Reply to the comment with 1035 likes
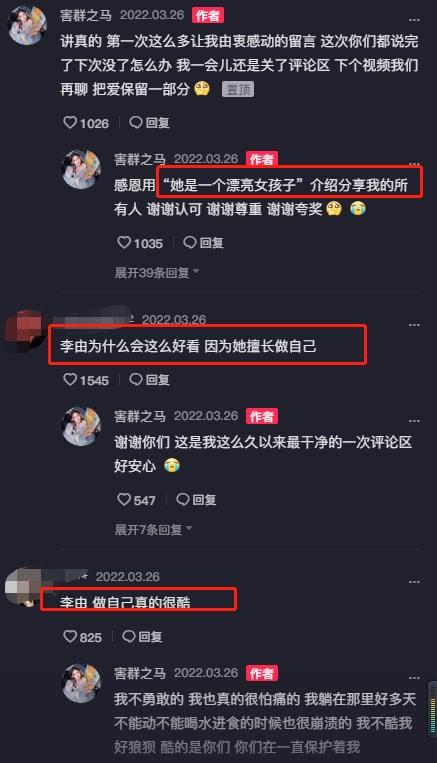Image resolution: width=437 pixels, height=763 pixels. point(203,242)
